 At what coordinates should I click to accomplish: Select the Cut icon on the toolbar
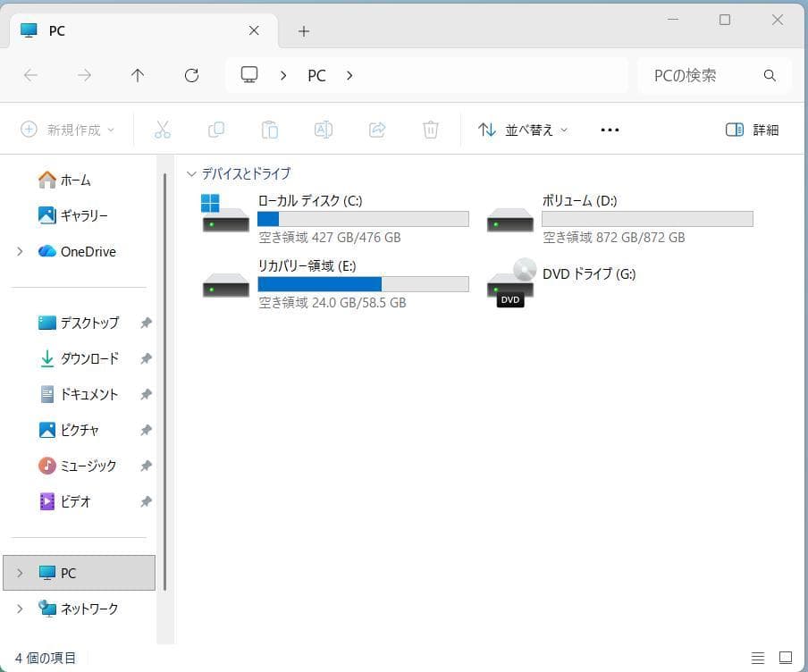pos(163,130)
